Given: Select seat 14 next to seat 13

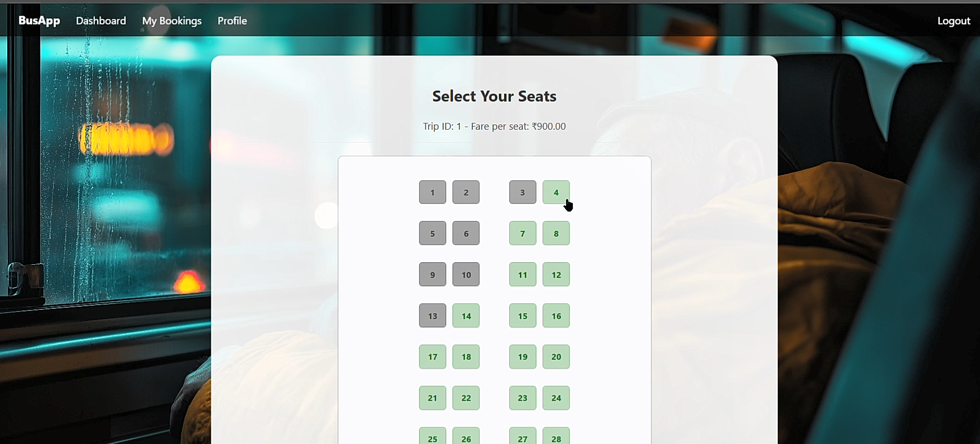Looking at the screenshot, I should coord(466,315).
